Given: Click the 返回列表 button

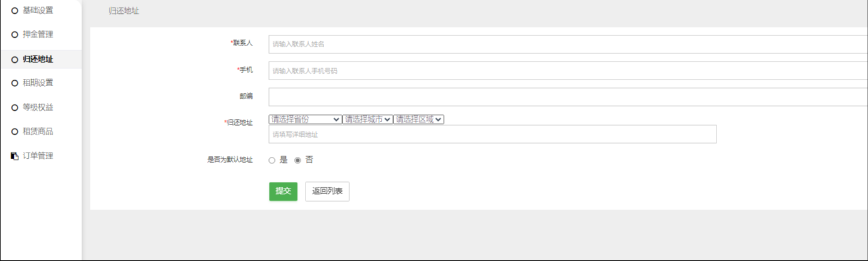Looking at the screenshot, I should point(327,192).
